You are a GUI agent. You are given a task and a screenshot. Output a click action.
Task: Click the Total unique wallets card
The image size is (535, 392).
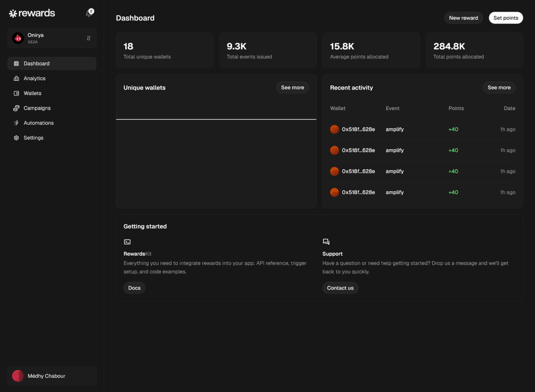pyautogui.click(x=165, y=50)
